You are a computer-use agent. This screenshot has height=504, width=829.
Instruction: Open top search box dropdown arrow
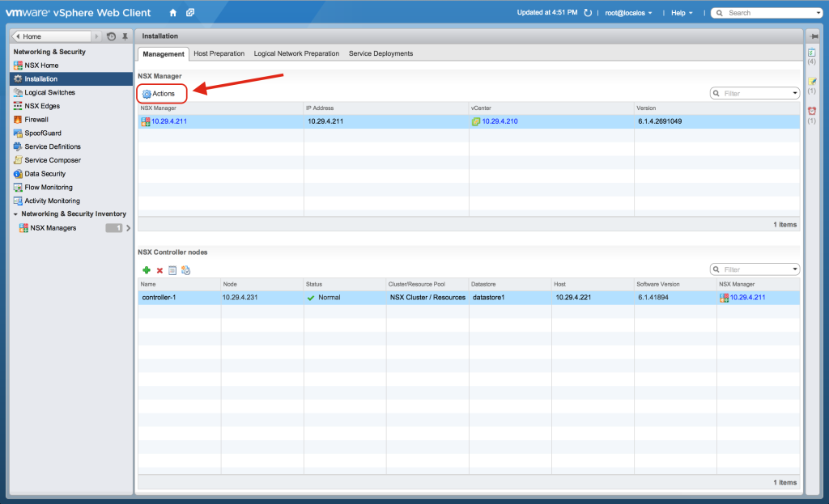pyautogui.click(x=818, y=13)
